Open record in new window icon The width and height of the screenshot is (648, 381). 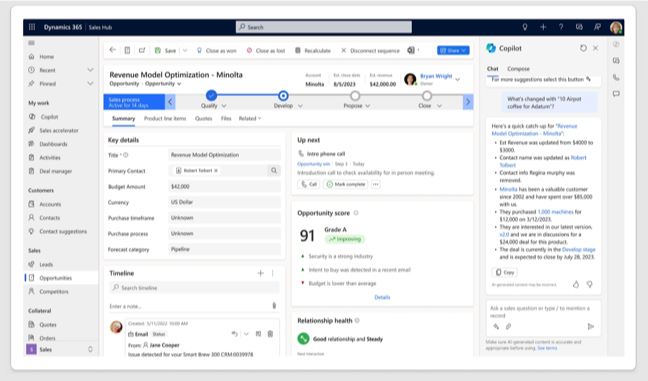click(142, 50)
